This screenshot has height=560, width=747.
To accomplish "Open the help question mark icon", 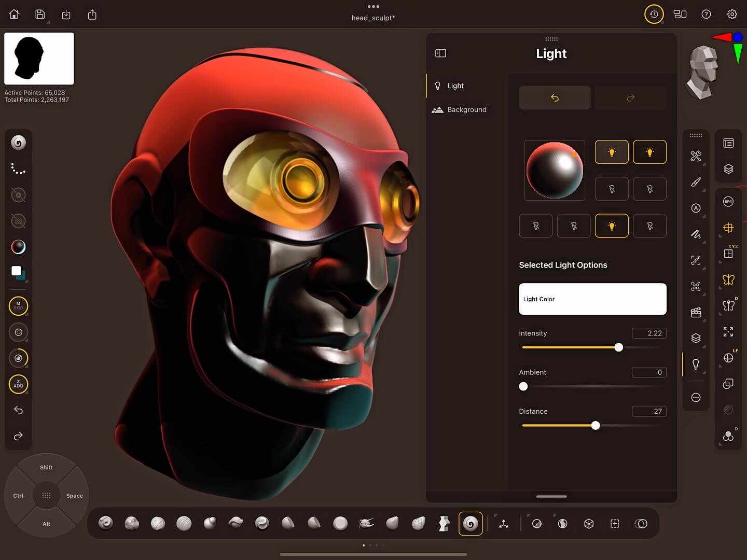I will pos(706,15).
